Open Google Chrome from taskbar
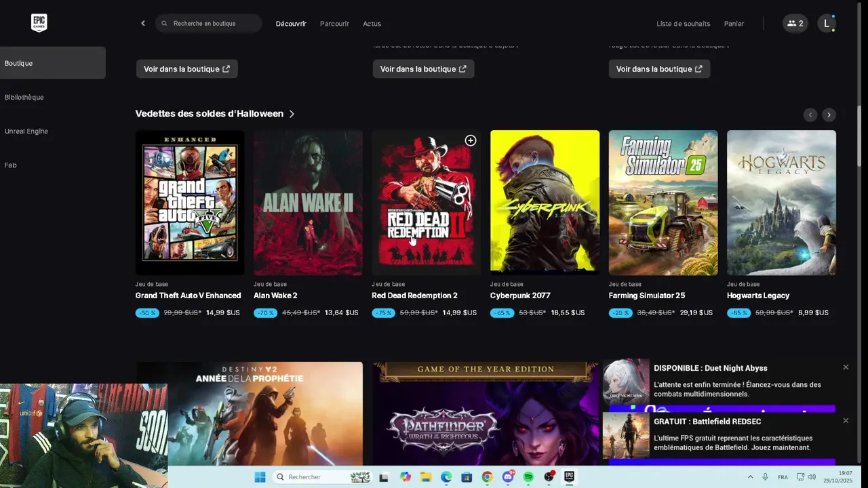Image resolution: width=868 pixels, height=488 pixels. (487, 477)
